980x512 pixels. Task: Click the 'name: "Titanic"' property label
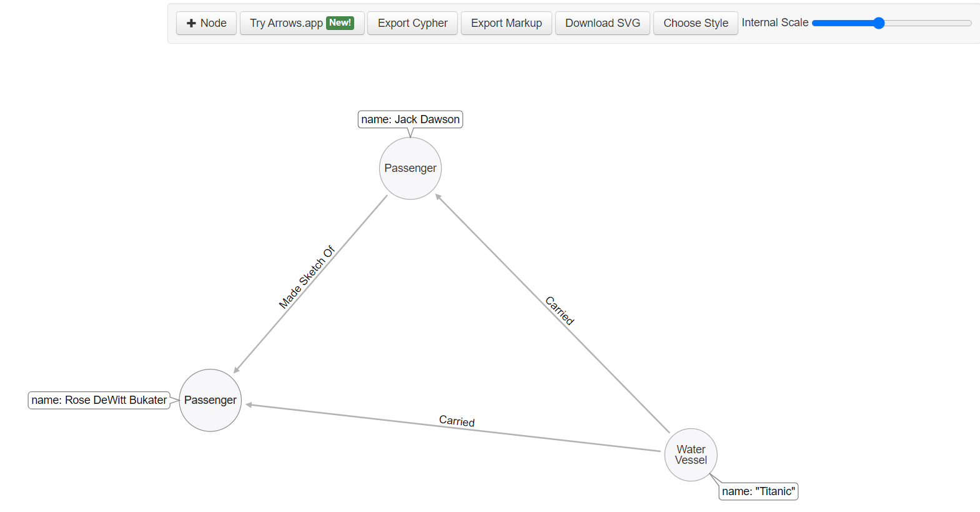[758, 491]
